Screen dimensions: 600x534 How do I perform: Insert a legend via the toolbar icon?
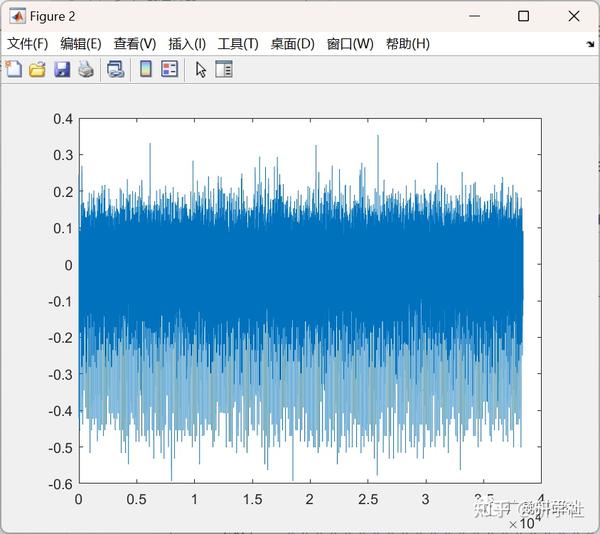click(170, 69)
